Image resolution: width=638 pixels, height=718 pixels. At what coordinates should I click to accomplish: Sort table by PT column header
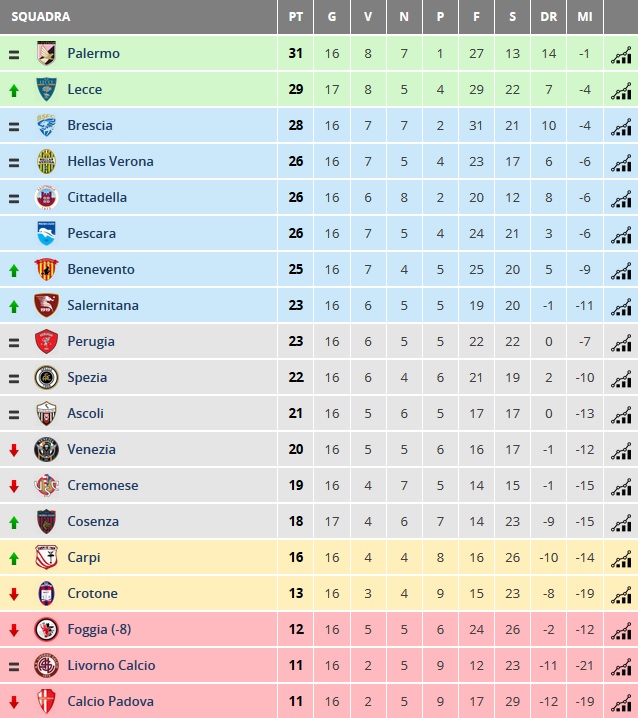coord(296,17)
